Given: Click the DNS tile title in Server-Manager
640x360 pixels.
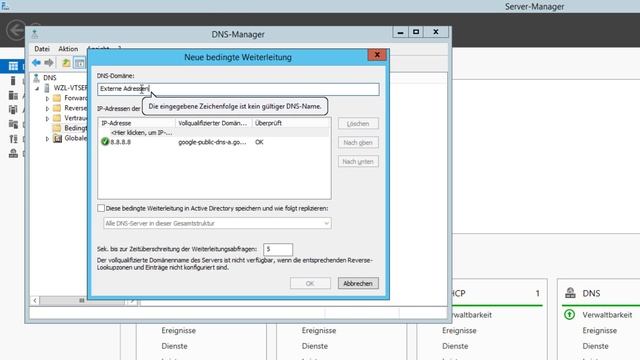Looking at the screenshot, I should (x=591, y=293).
